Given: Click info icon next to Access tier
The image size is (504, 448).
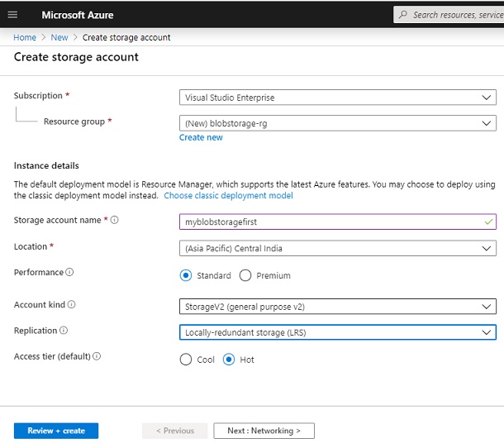Looking at the screenshot, I should point(97,356).
